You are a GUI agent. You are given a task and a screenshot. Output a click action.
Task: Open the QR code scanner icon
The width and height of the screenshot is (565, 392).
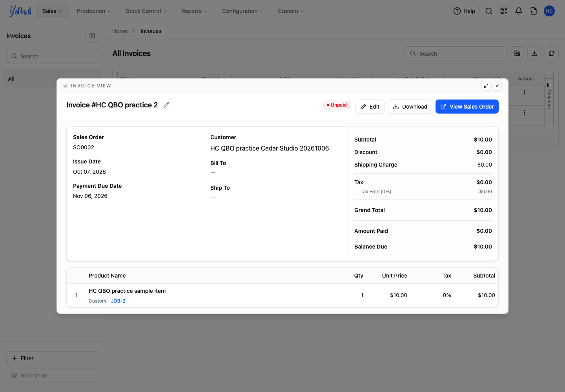click(x=504, y=11)
